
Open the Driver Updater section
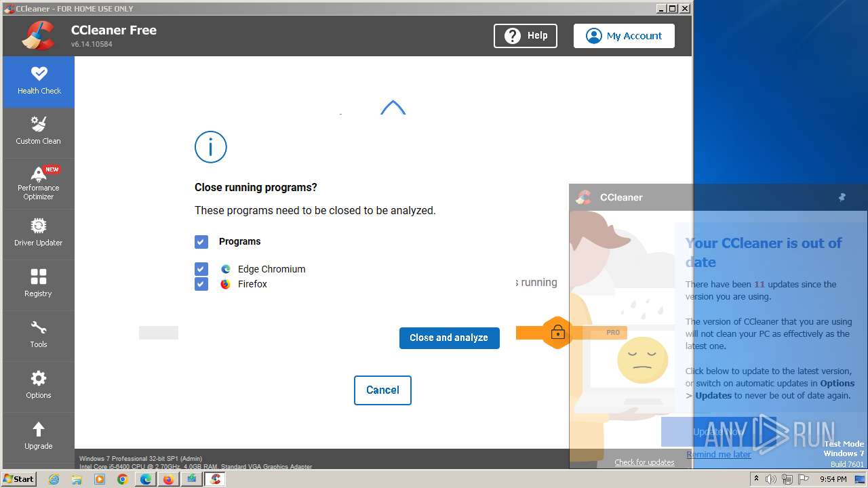[39, 234]
